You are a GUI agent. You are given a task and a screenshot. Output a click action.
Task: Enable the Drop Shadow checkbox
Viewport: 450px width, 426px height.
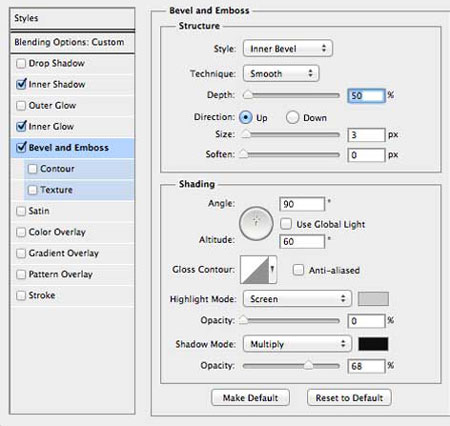pyautogui.click(x=21, y=63)
